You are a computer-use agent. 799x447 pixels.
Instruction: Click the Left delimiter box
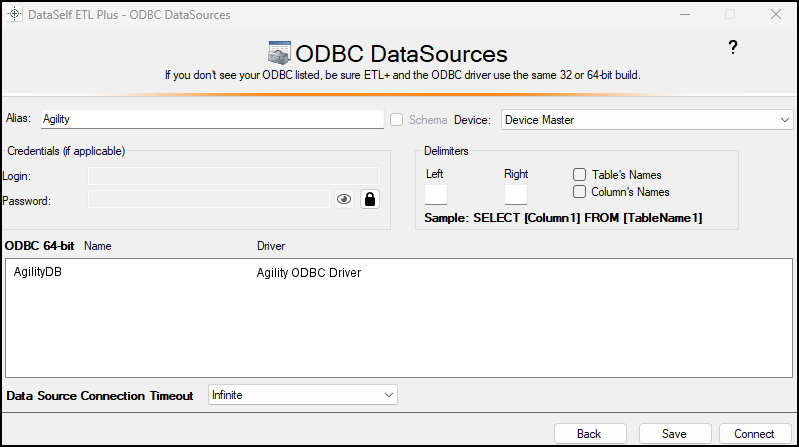436,194
